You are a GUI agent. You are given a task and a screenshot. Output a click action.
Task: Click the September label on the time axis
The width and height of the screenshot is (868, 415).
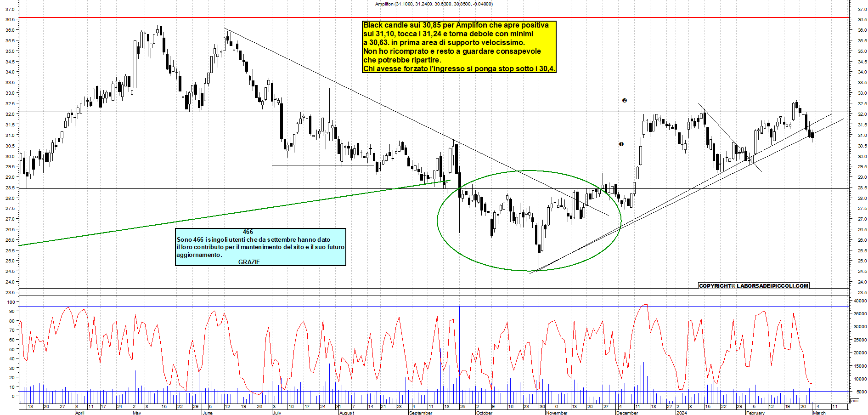pos(421,413)
